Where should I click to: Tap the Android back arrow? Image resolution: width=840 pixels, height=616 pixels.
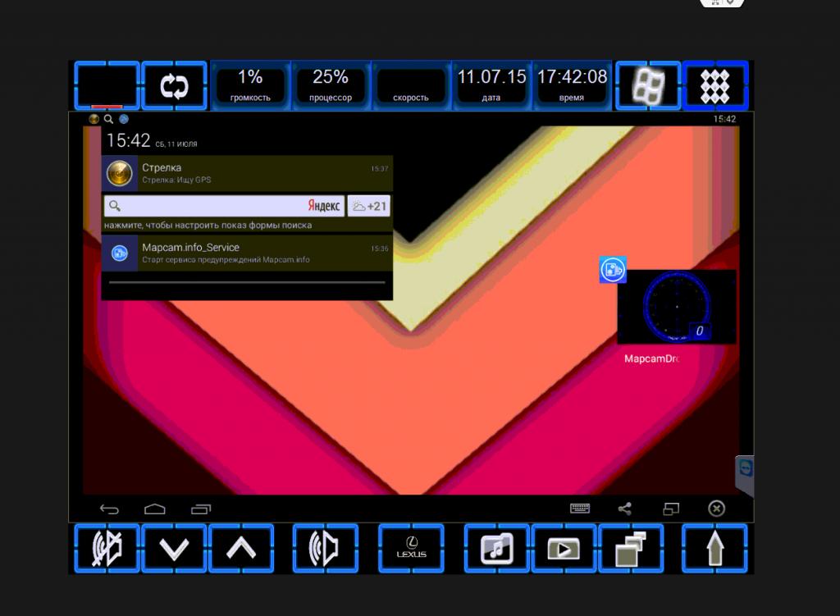(x=109, y=509)
